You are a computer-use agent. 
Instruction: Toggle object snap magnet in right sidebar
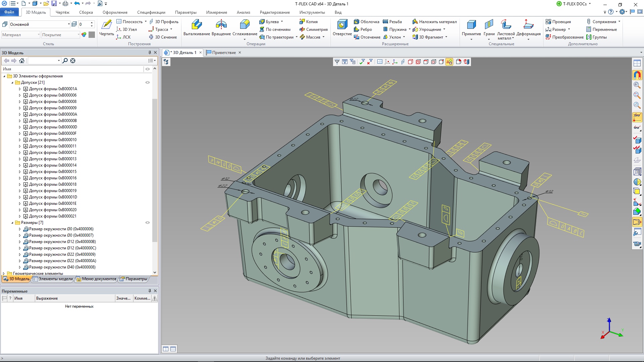[x=637, y=75]
